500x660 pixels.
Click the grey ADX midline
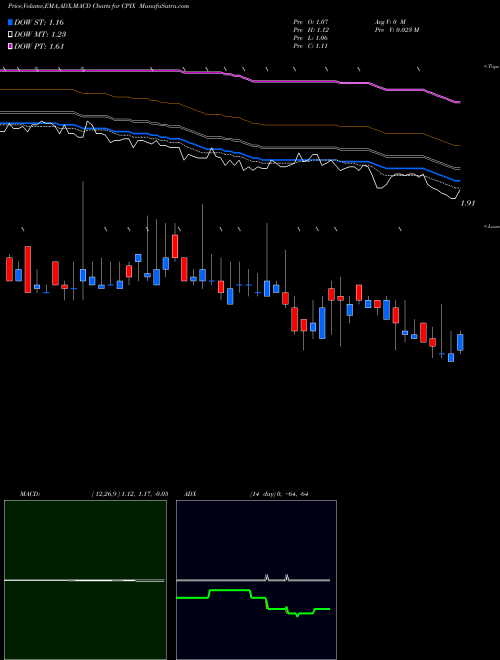[x=253, y=580]
